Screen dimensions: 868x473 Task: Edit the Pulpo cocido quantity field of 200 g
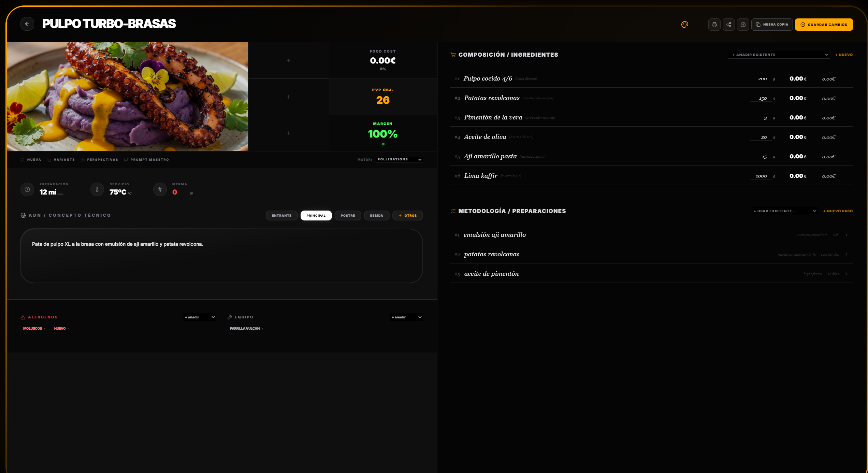click(761, 78)
